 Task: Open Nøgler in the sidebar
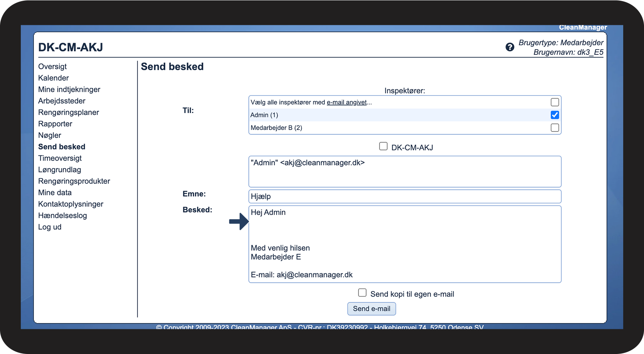(50, 135)
